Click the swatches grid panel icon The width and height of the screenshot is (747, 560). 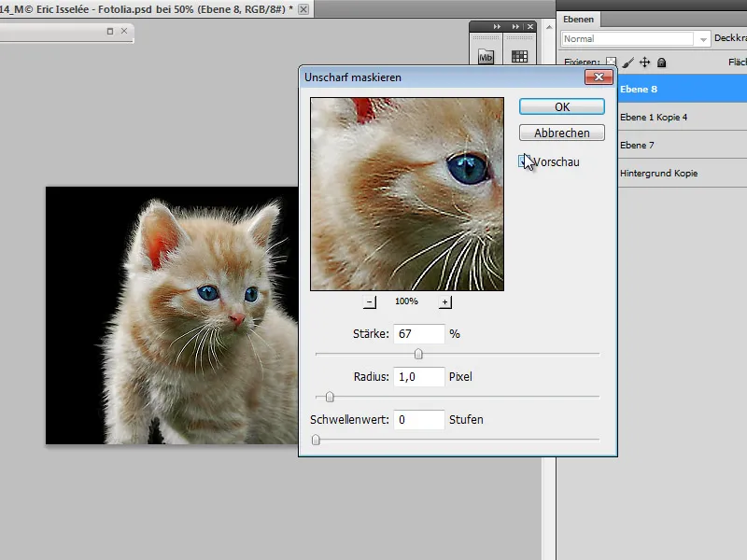click(520, 56)
